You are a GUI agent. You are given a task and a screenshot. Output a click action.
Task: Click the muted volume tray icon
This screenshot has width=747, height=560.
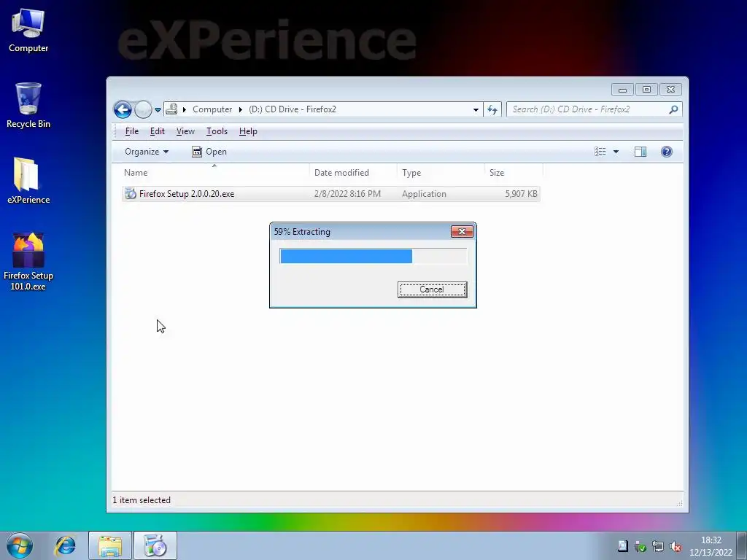point(676,546)
